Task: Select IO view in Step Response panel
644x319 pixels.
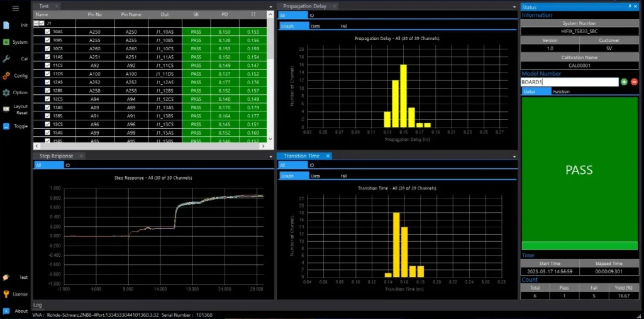Action: (67, 165)
